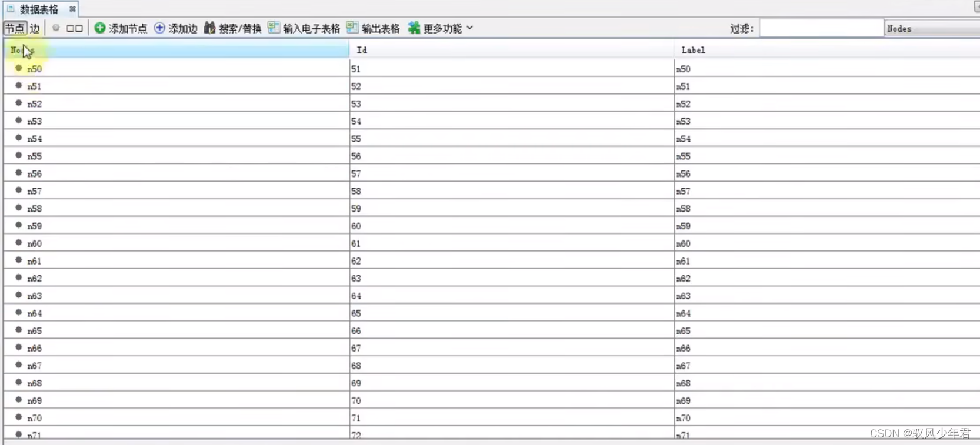Switch to the Edges (边) table view
Screen dimensions: 980x445
(x=35, y=28)
